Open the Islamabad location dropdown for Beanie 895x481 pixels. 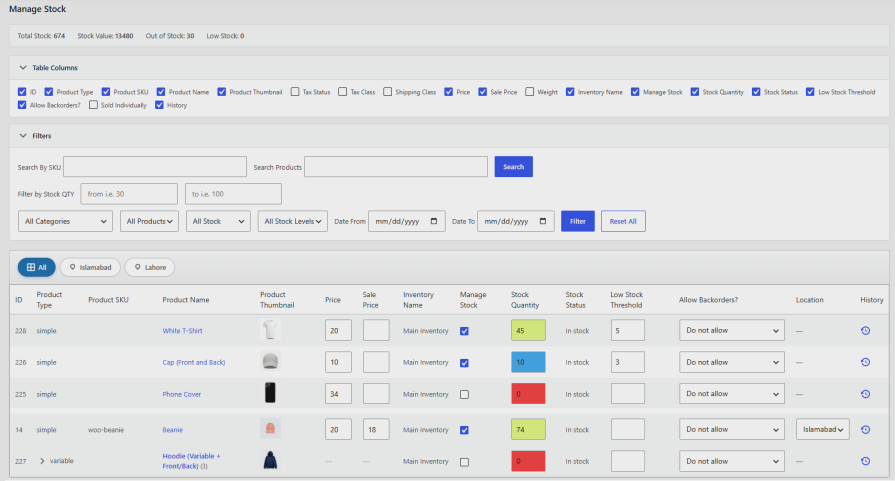click(823, 429)
